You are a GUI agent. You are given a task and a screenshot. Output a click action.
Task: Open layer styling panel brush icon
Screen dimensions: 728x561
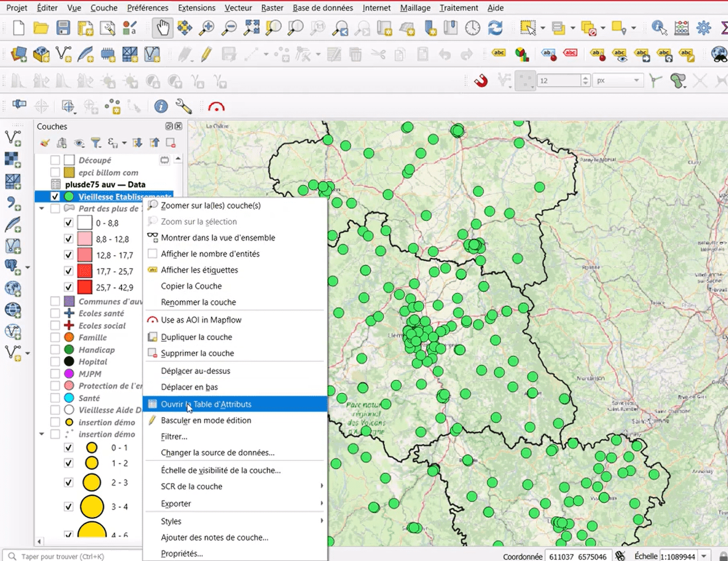(x=46, y=143)
